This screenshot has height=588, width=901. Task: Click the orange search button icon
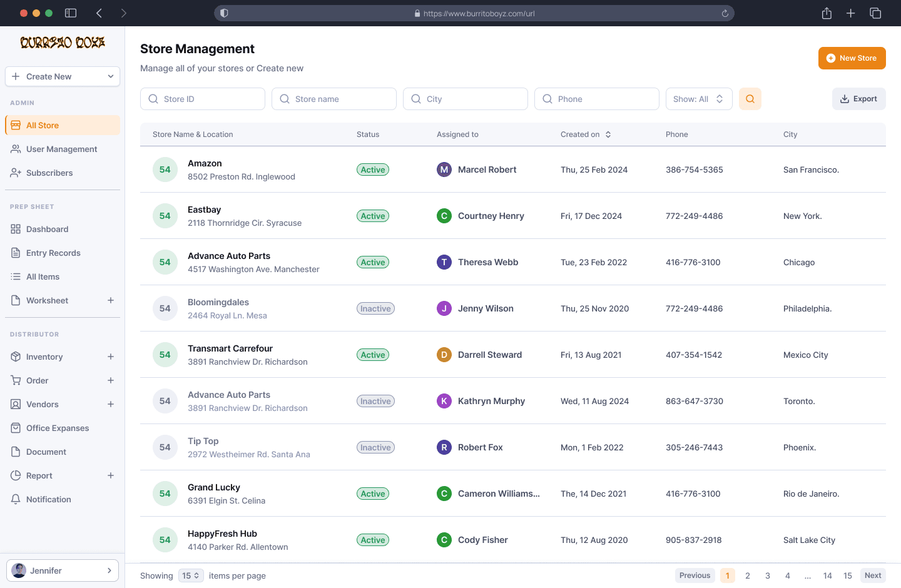(x=750, y=99)
